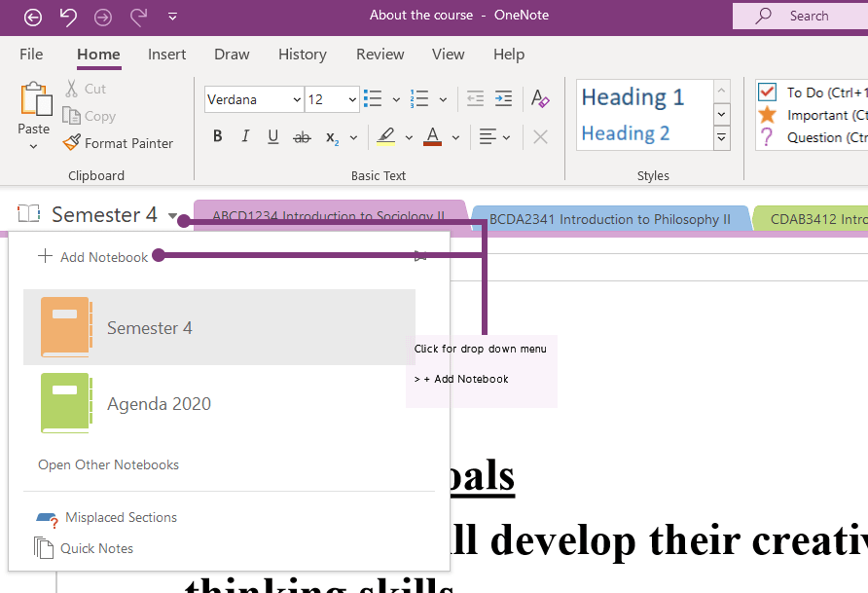Switch to the Draw ribbon tab

point(232,55)
